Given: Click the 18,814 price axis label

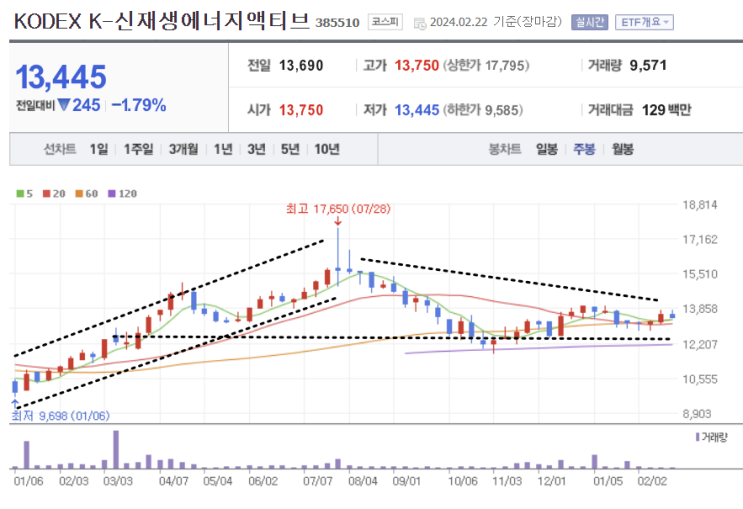Looking at the screenshot, I should [x=700, y=205].
